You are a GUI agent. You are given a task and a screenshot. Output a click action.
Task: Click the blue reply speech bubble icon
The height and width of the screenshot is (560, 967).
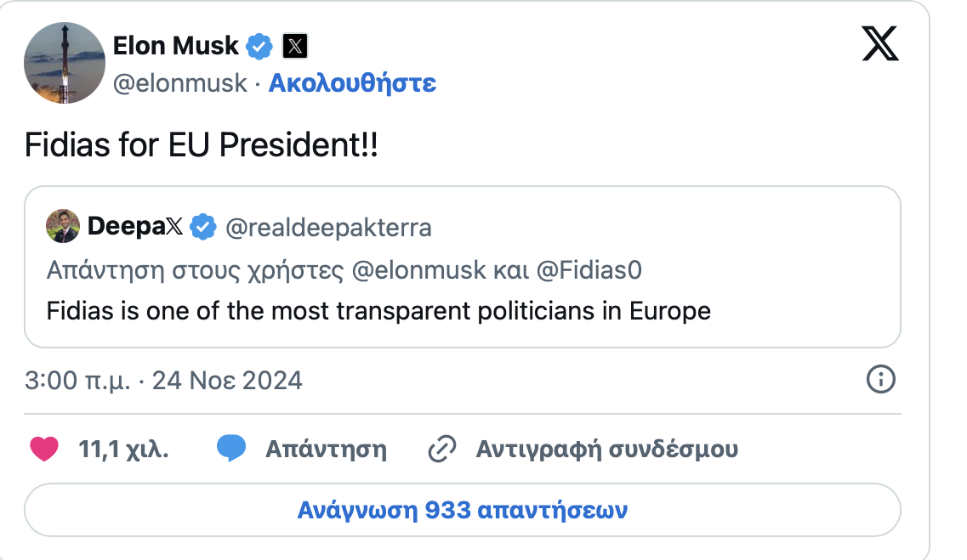coord(231,449)
